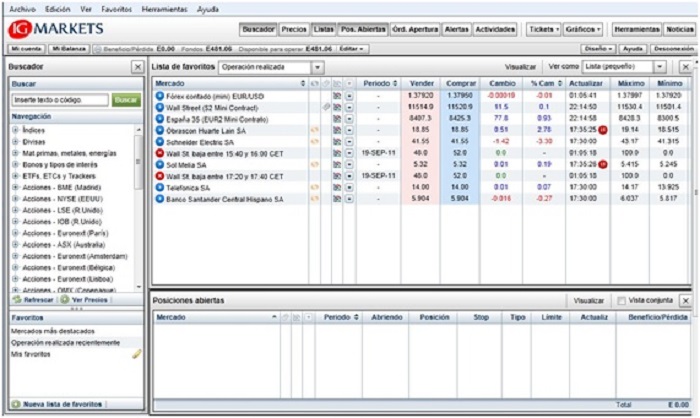Select Mercados más destacados favorites list
The image size is (700, 418).
(53, 331)
